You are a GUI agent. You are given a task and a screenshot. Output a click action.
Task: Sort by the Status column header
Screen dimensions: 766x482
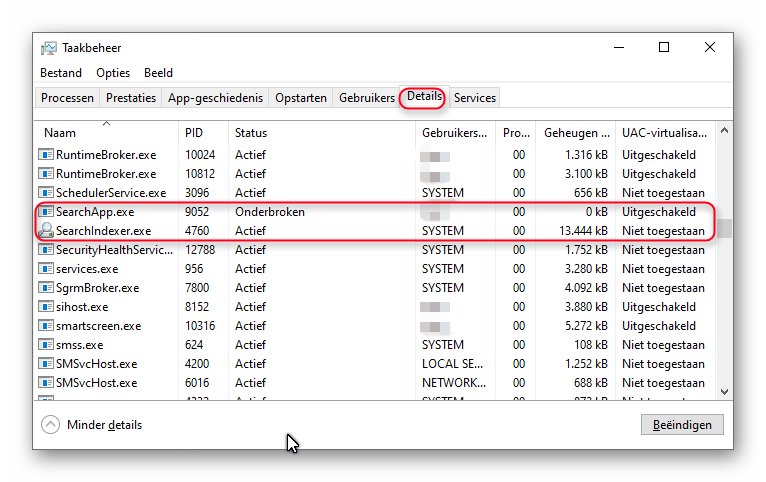tap(322, 133)
